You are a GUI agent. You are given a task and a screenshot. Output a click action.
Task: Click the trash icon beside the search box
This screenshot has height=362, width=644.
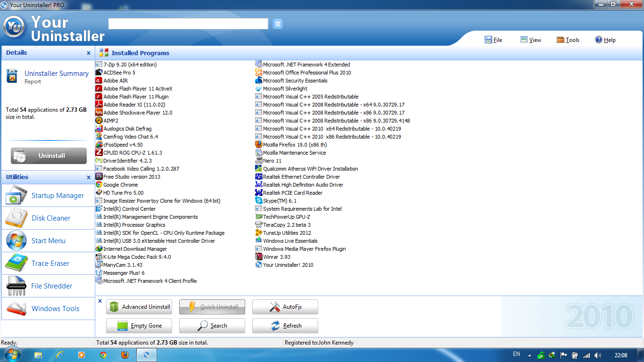pos(278,24)
